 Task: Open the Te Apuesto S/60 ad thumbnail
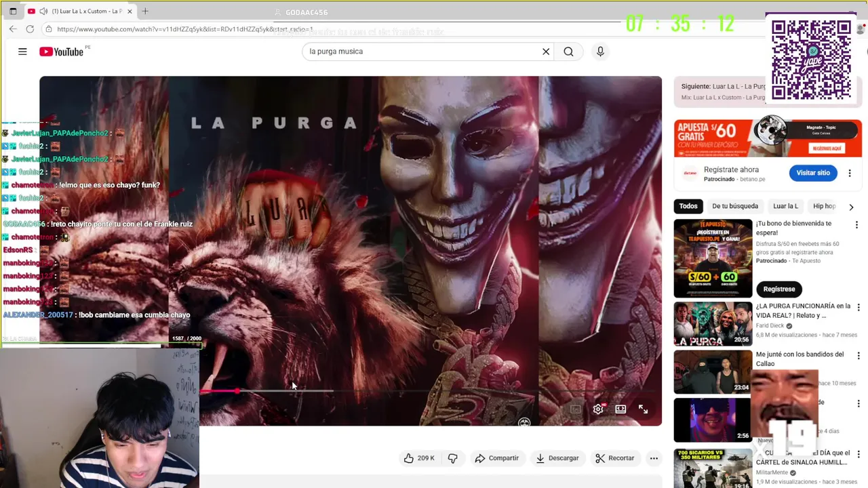click(713, 258)
